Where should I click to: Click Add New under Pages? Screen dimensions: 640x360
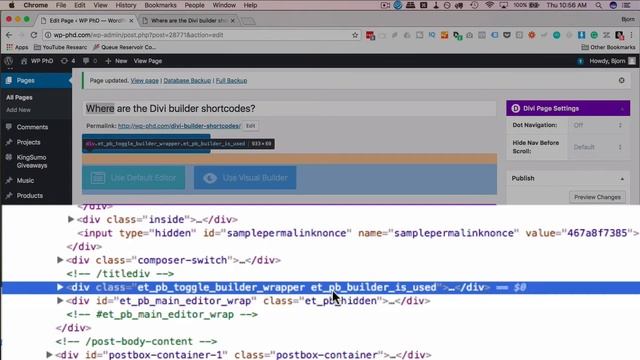tap(18, 110)
